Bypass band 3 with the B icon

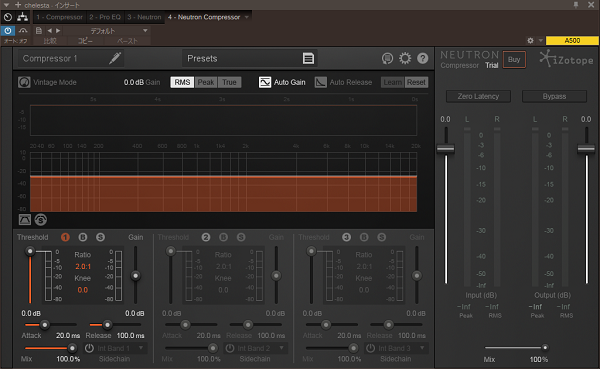pyautogui.click(x=364, y=237)
